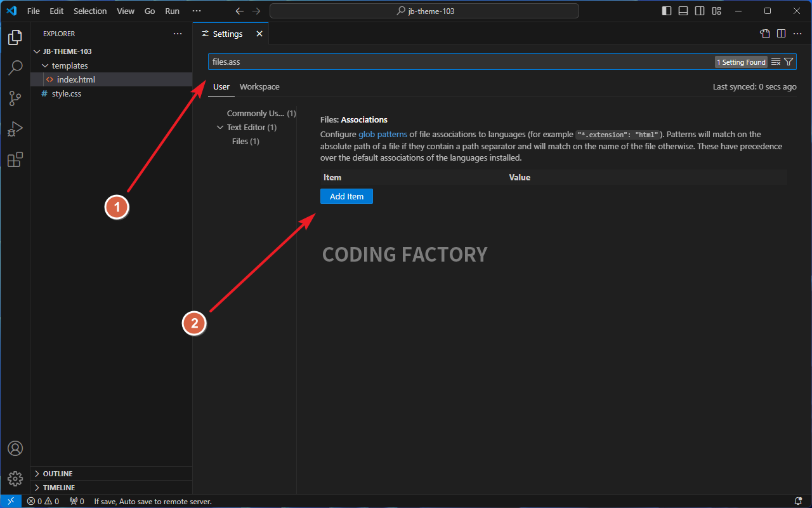Click the Files: Associations setting title

tap(354, 119)
